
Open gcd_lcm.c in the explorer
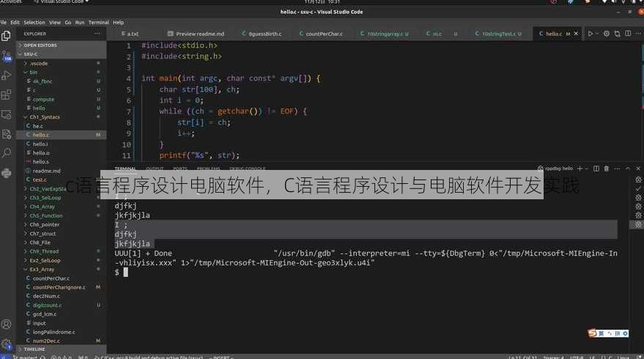tap(62, 314)
